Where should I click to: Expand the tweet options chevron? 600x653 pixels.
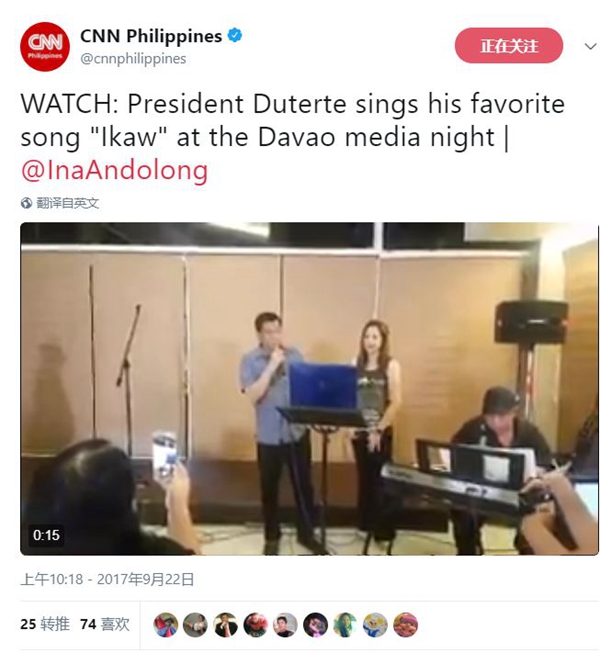coord(590,46)
